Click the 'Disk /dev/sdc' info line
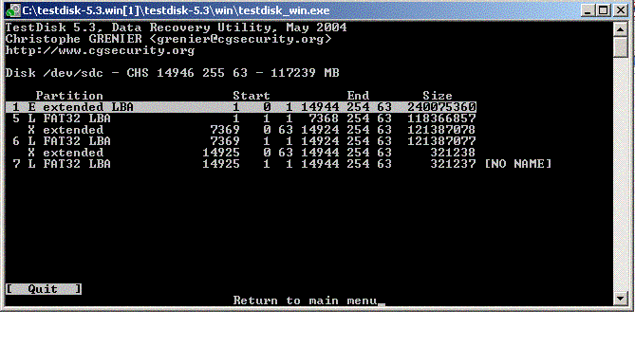The height and width of the screenshot is (364, 635). click(172, 73)
